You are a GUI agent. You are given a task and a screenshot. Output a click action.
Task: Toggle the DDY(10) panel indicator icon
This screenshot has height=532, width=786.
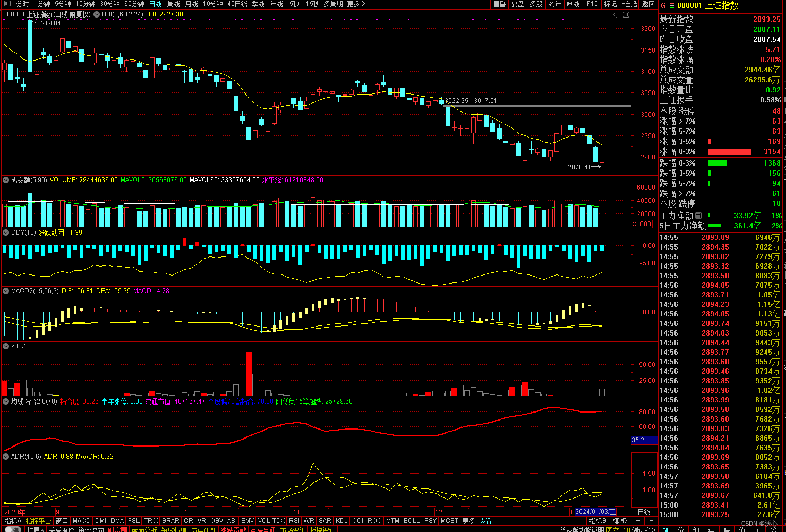pos(6,233)
